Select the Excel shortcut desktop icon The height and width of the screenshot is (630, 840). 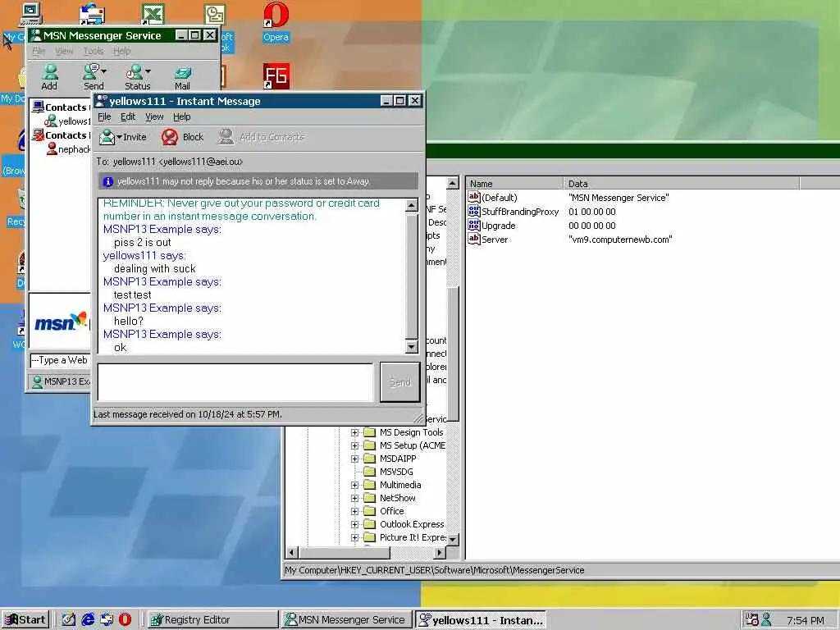tap(153, 14)
